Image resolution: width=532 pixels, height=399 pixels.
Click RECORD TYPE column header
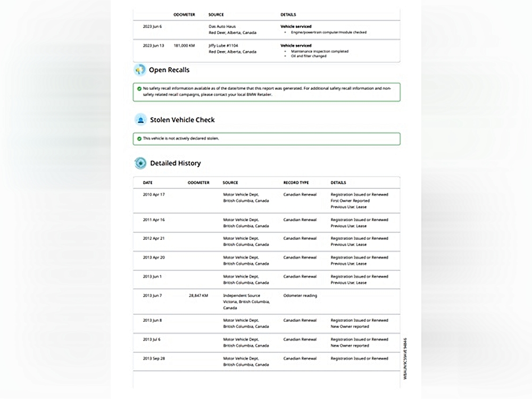pos(296,182)
